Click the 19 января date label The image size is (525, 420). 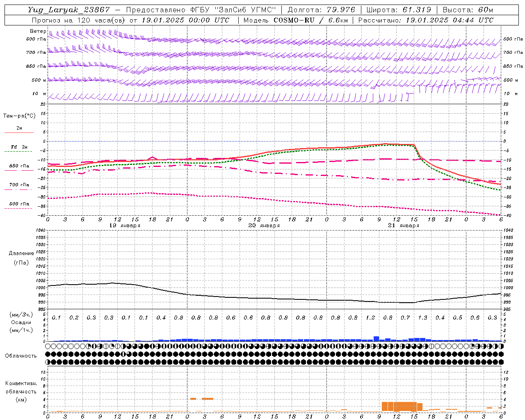click(125, 226)
